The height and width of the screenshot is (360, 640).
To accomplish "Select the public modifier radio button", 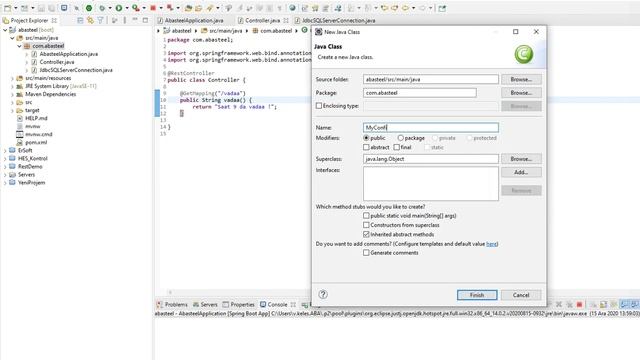I will [366, 138].
